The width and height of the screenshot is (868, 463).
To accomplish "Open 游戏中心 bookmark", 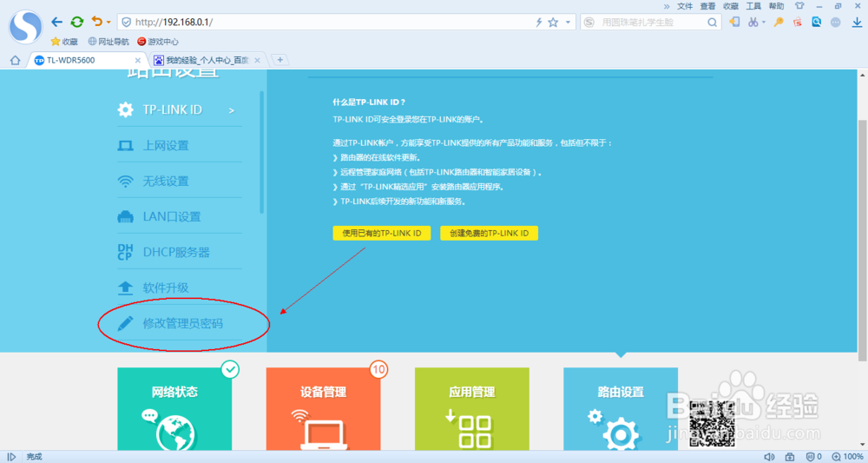I will [x=158, y=42].
